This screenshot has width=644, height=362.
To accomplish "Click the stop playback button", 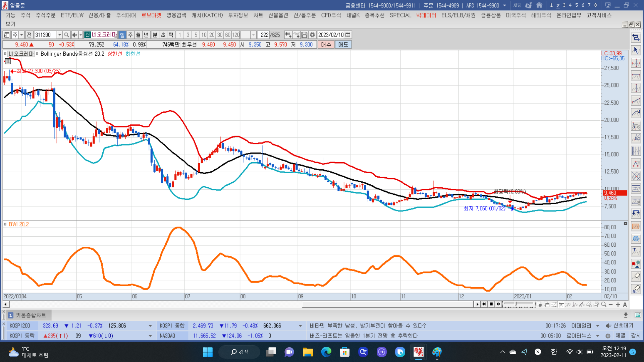I will 491,304.
